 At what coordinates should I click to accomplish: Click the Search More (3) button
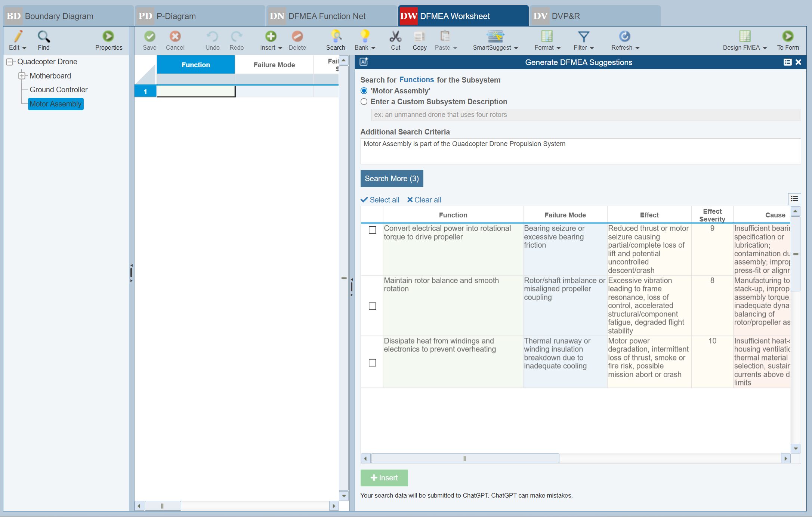[x=391, y=179]
